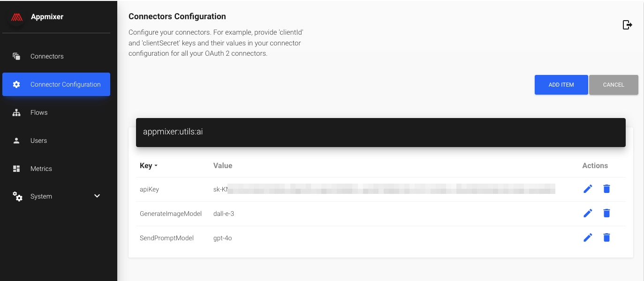The image size is (644, 281).
Task: Edit the apiKey row with pencil icon
Action: click(x=588, y=189)
